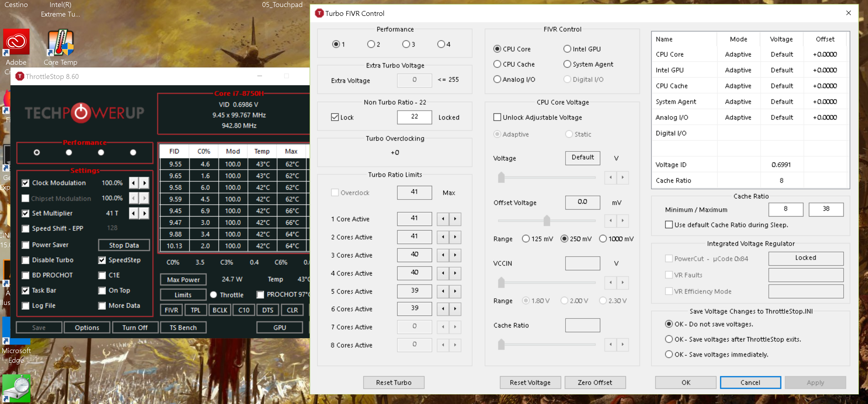868x404 pixels.
Task: Open the Adobe Creative Cloud desktop icon
Action: coord(16,43)
